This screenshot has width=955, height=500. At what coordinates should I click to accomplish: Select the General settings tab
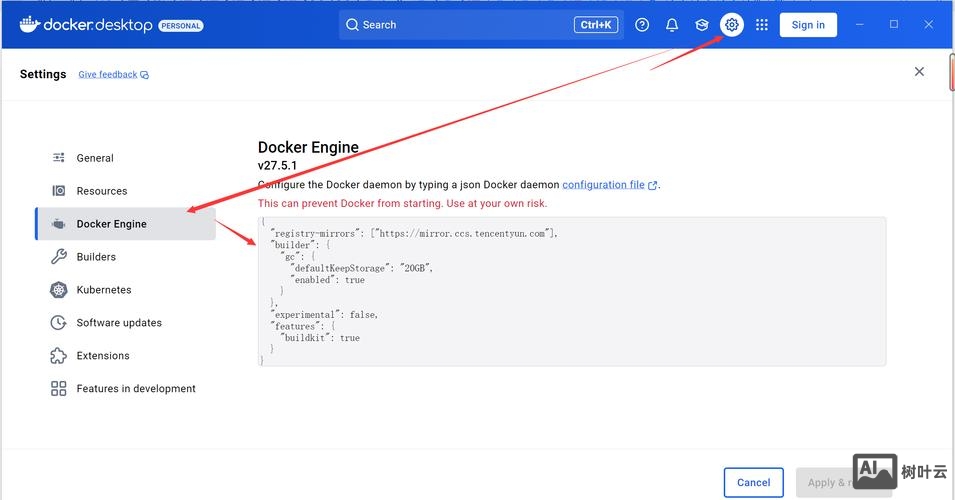point(95,158)
